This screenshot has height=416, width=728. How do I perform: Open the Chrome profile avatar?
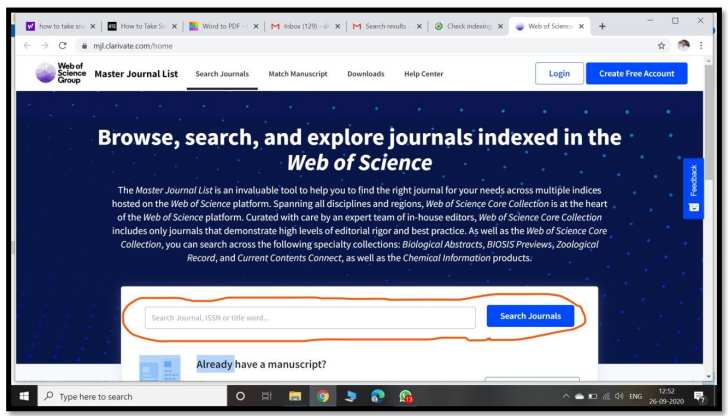click(x=683, y=45)
